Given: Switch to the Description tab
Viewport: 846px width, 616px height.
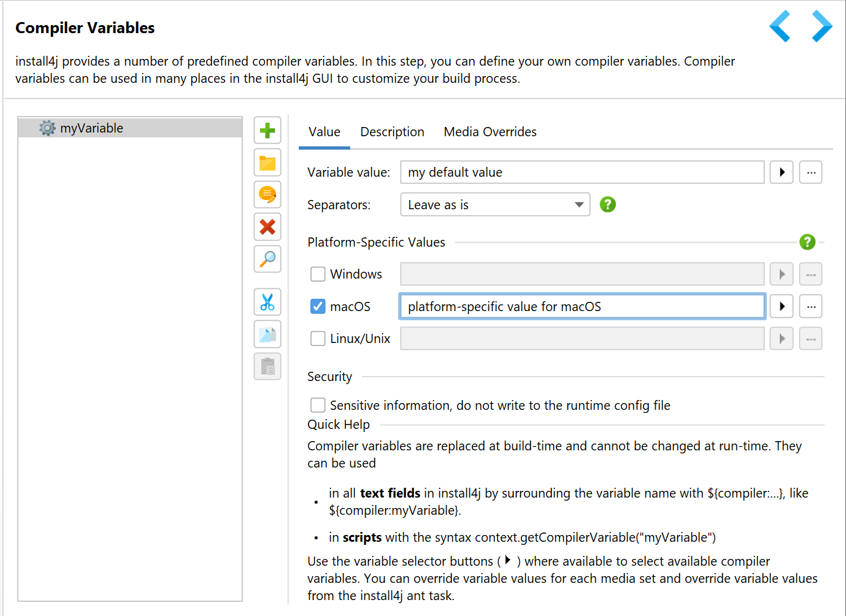Looking at the screenshot, I should tap(392, 132).
